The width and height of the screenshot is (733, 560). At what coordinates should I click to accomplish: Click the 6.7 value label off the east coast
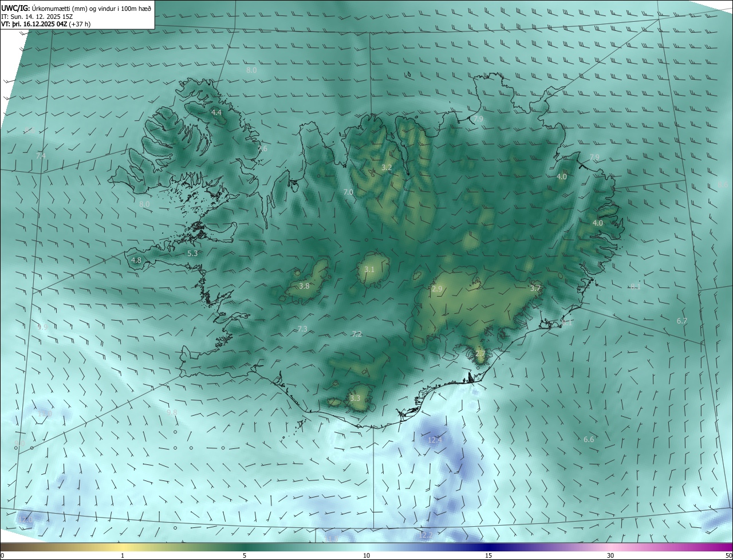coord(681,321)
